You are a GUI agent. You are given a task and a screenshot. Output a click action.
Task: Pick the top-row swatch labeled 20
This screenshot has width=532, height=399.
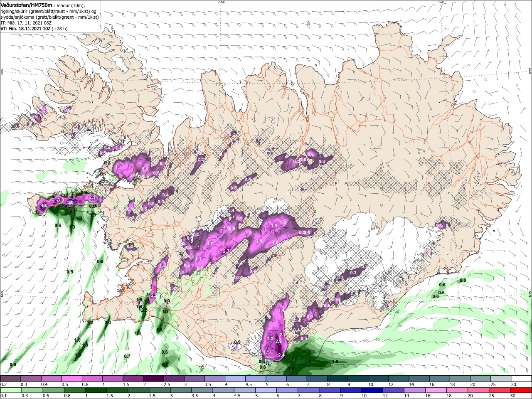(480, 379)
